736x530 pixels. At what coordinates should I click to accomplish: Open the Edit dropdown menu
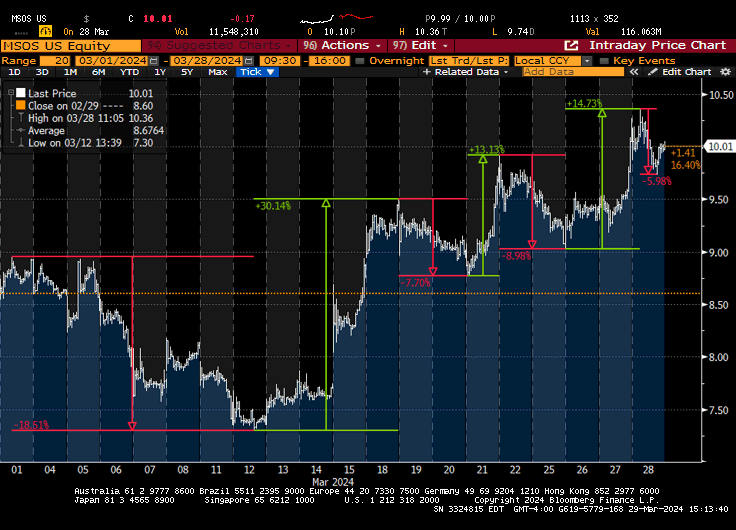(x=421, y=46)
